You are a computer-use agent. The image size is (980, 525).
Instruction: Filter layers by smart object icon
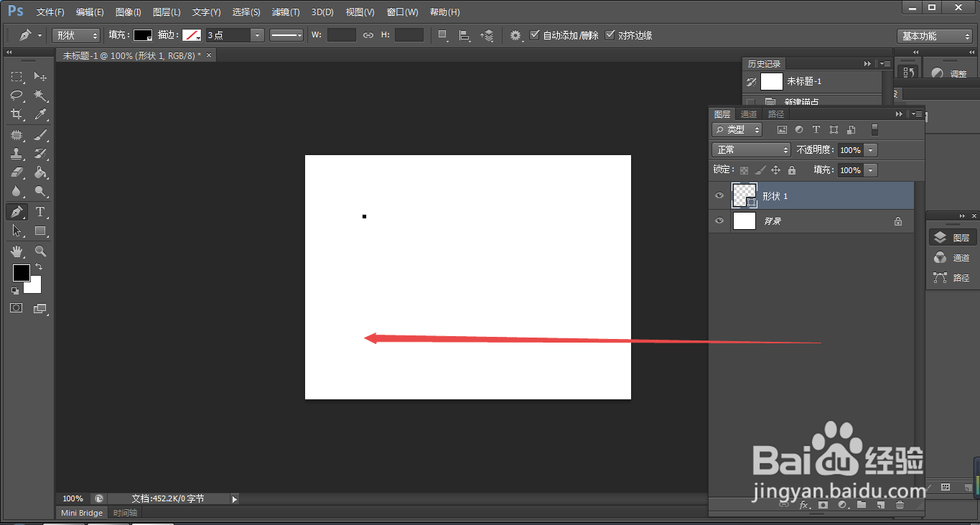click(x=851, y=130)
